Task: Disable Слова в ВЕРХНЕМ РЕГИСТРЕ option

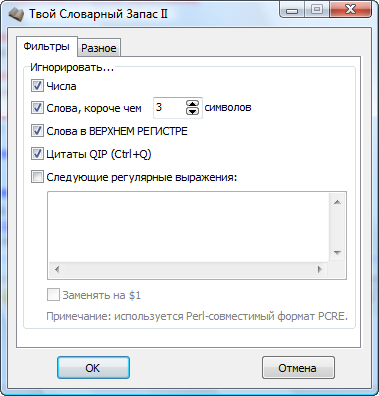Action: pos(37,131)
